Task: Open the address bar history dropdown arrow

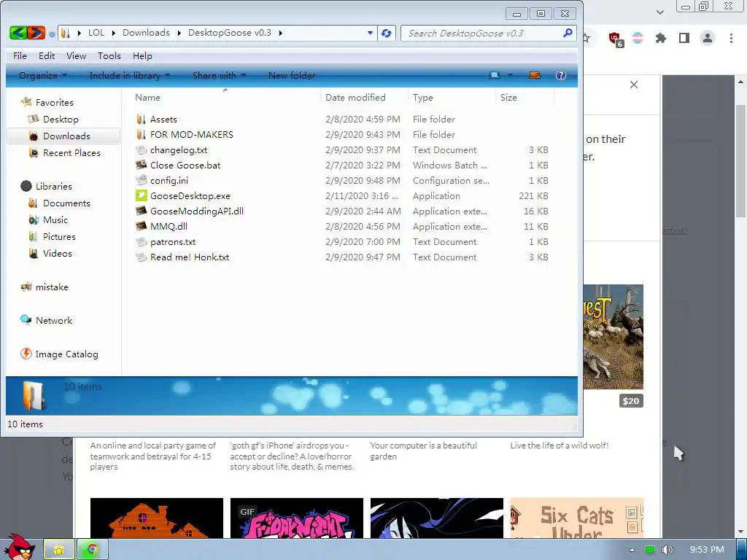Action: (x=370, y=33)
